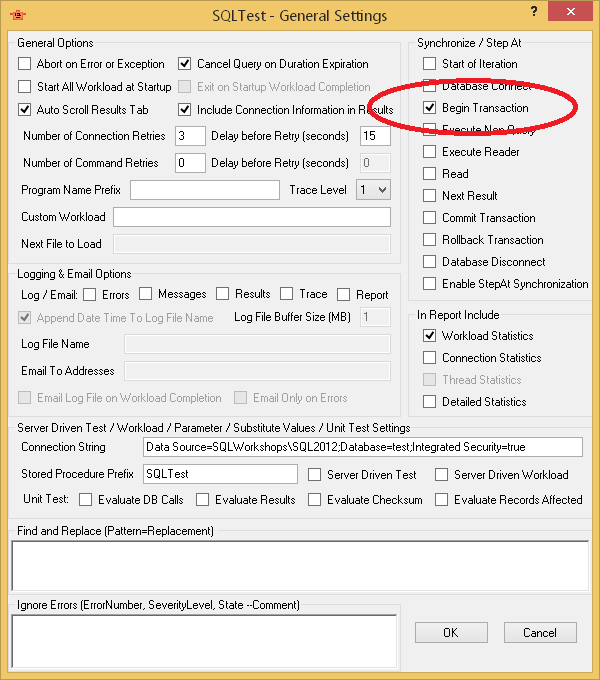The height and width of the screenshot is (680, 600).
Task: Check the Read step option
Action: [x=430, y=173]
